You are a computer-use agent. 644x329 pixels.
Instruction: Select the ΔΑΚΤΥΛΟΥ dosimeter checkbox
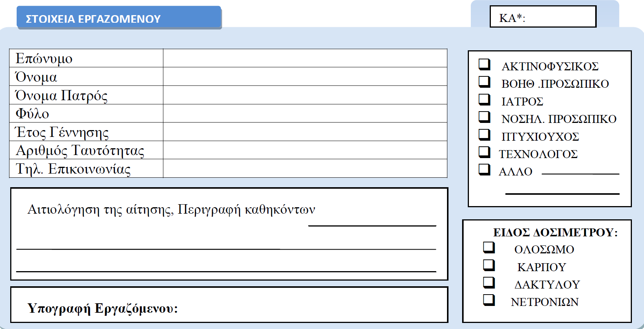pos(489,282)
